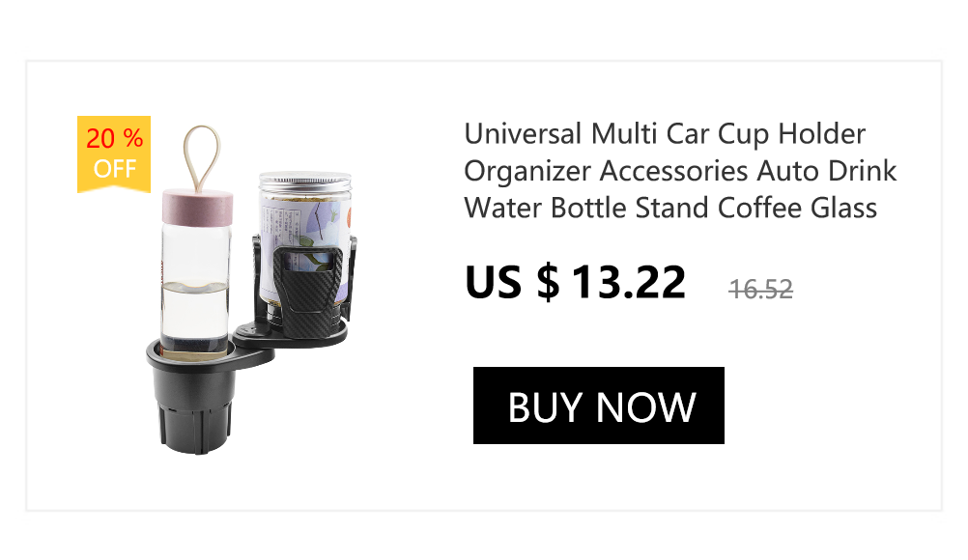The width and height of the screenshot is (968, 560).
Task: Click the 20% OFF discount badge
Action: click(x=114, y=154)
